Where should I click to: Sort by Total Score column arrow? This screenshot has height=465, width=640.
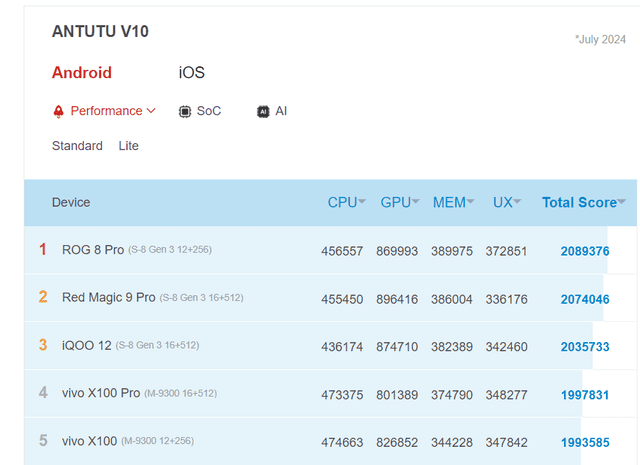[621, 201]
